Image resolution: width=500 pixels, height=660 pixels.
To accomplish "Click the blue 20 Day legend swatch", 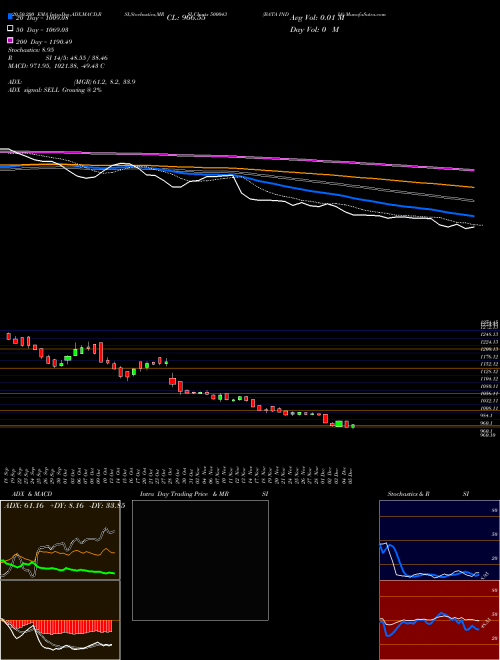I will pyautogui.click(x=11, y=17).
